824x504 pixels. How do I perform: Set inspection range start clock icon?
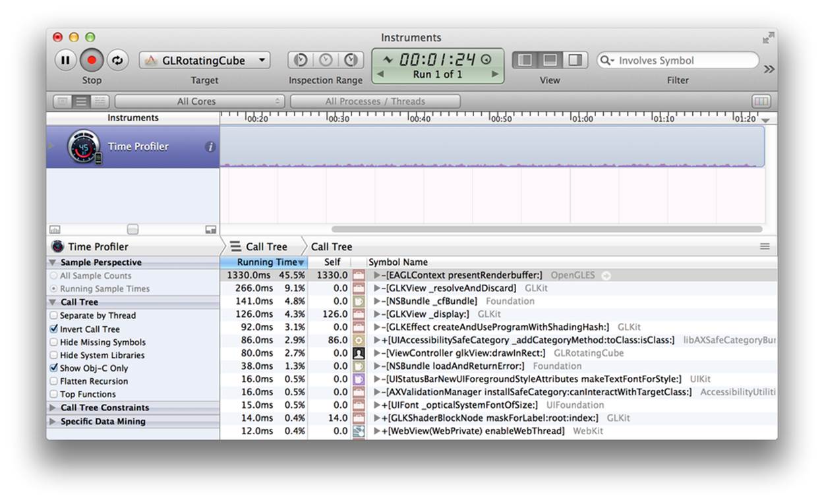(301, 60)
